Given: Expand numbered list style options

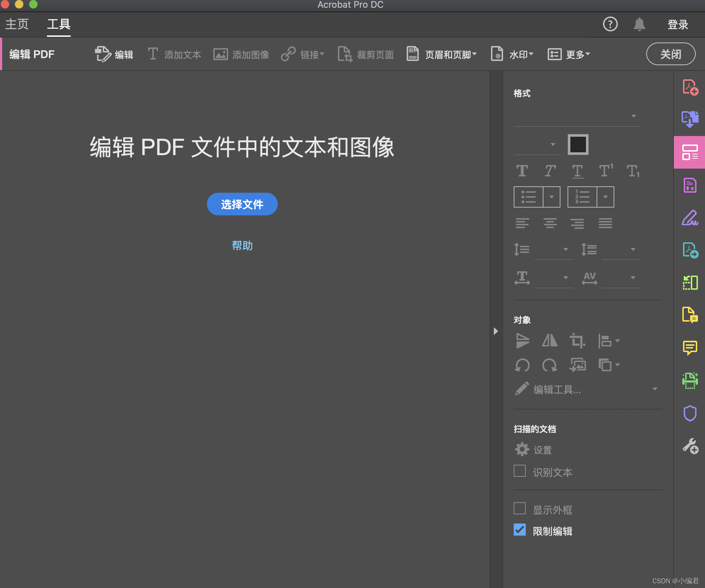Looking at the screenshot, I should [x=605, y=197].
